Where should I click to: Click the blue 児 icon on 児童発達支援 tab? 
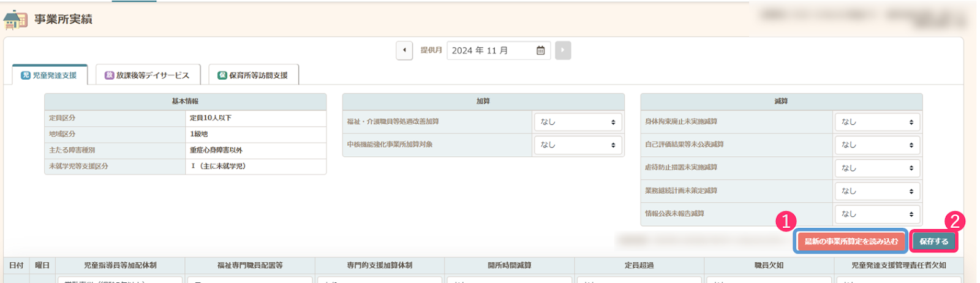point(26,75)
